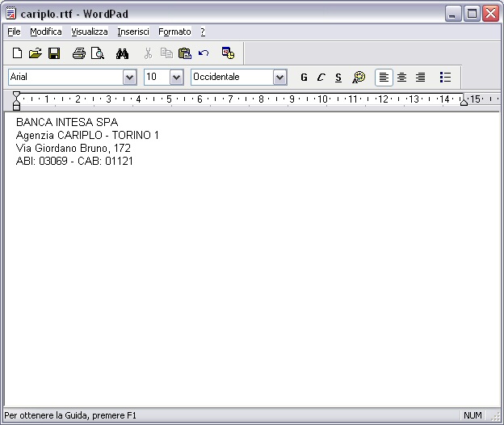504x425 pixels.
Task: Open the ? help menu
Action: coord(203,32)
